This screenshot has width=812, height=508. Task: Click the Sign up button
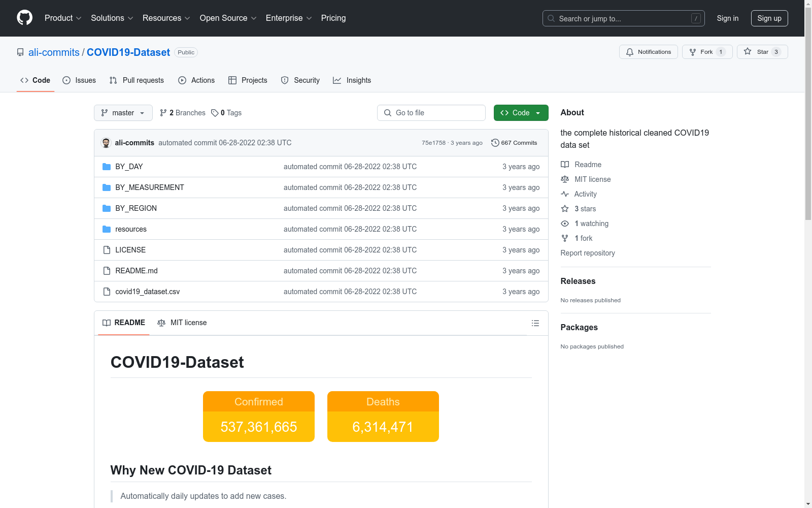tap(769, 18)
